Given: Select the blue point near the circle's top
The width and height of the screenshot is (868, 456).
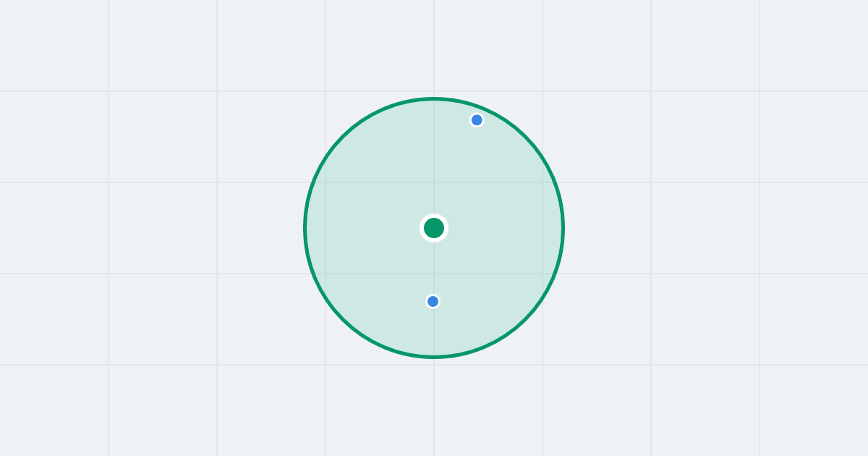Looking at the screenshot, I should tap(477, 120).
